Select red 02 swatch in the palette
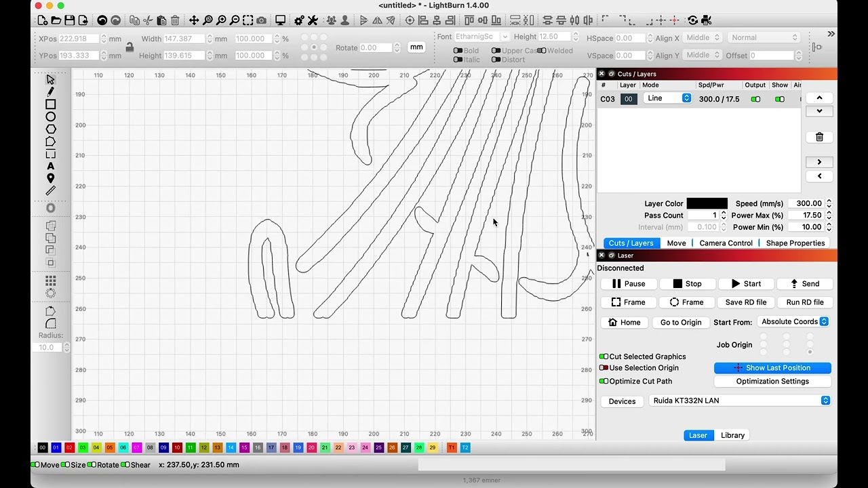Viewport: 868px width, 488px height. point(69,448)
